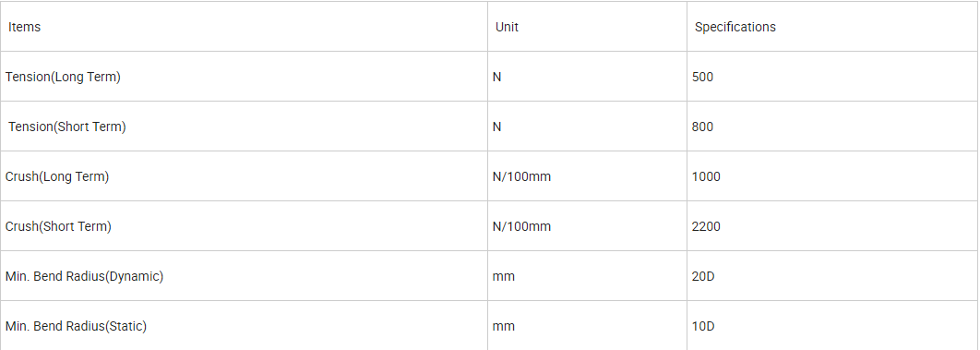Select the Min. Bend Radius(Dynamic) cell

point(244,276)
